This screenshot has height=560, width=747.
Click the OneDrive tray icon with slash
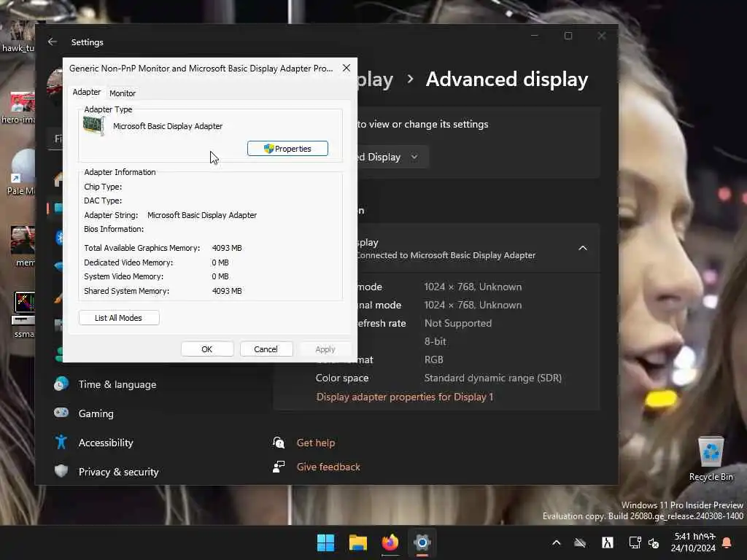[580, 542]
